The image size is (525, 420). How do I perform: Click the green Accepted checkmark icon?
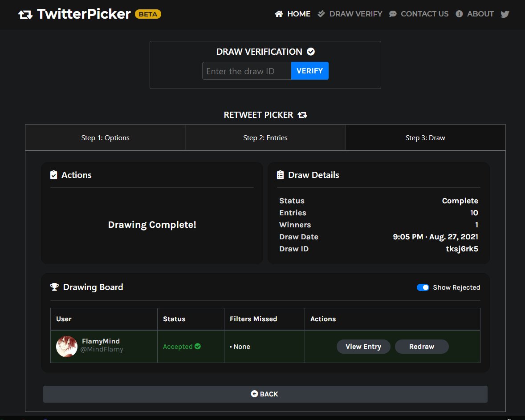click(x=198, y=346)
